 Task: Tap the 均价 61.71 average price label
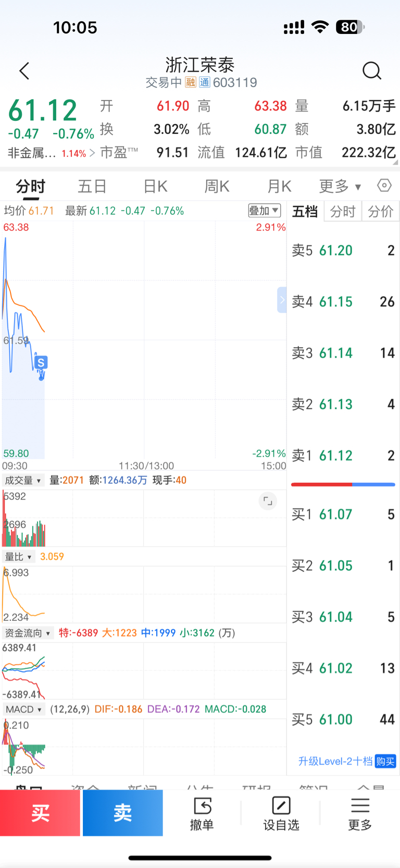pyautogui.click(x=29, y=211)
